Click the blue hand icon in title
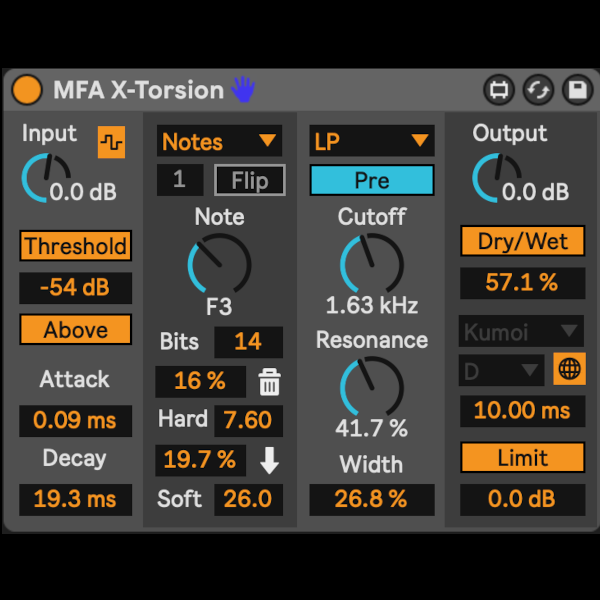 pos(243,89)
